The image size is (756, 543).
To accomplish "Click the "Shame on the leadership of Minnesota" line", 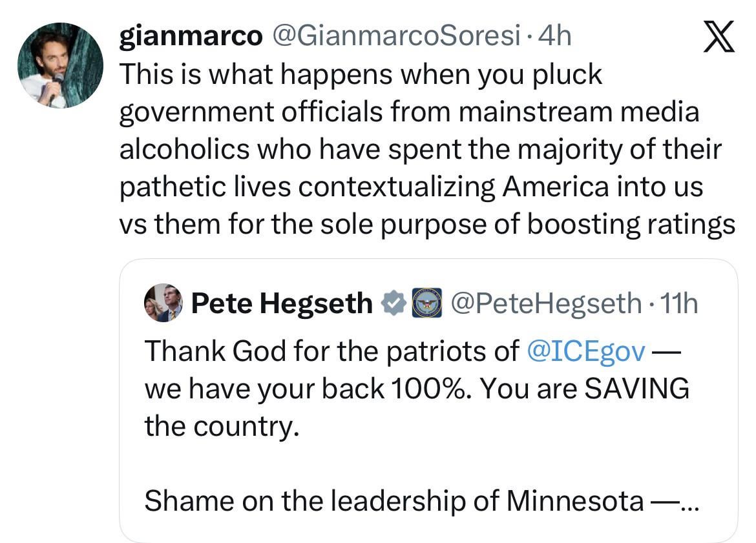I will pyautogui.click(x=393, y=501).
